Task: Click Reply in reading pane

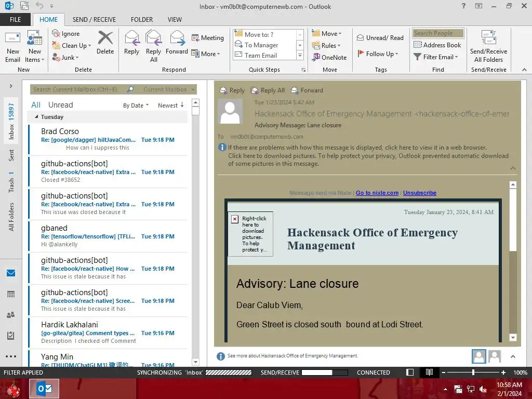Action: click(x=232, y=90)
